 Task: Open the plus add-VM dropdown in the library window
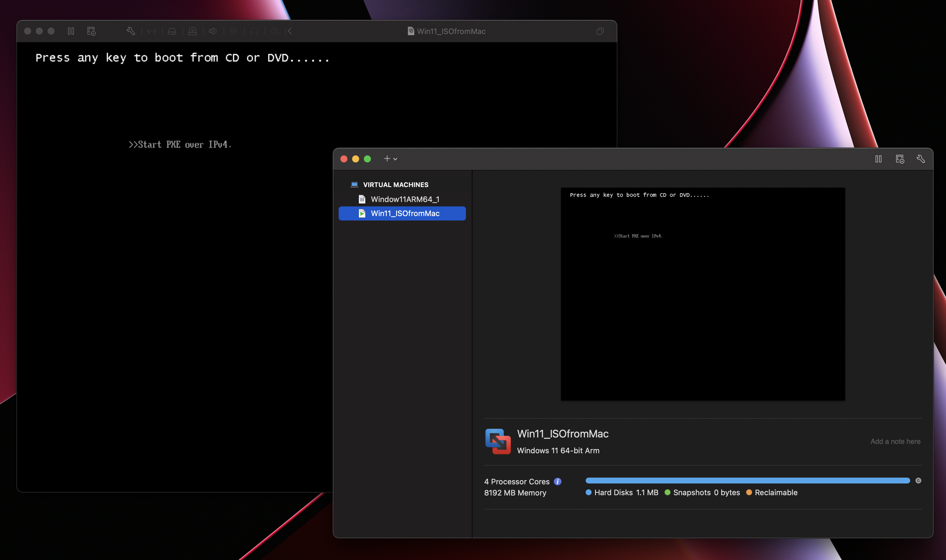[391, 159]
